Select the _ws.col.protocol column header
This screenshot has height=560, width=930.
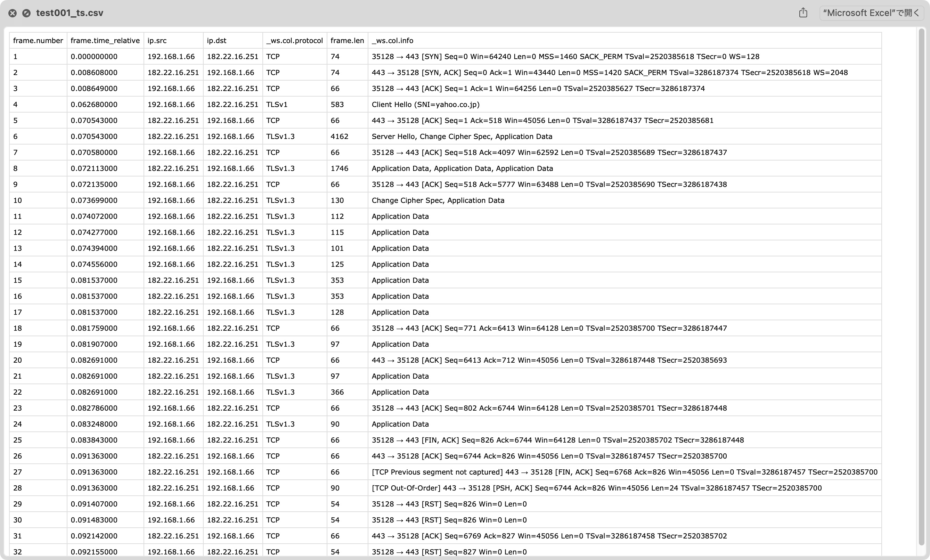[294, 40]
